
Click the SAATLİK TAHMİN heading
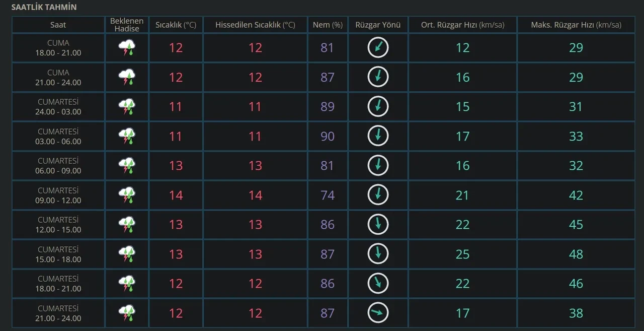point(44,8)
